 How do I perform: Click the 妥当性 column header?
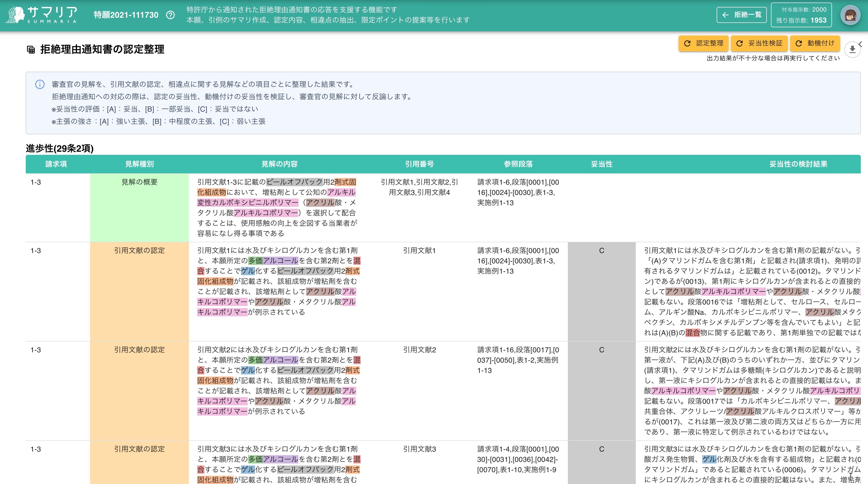click(x=602, y=164)
